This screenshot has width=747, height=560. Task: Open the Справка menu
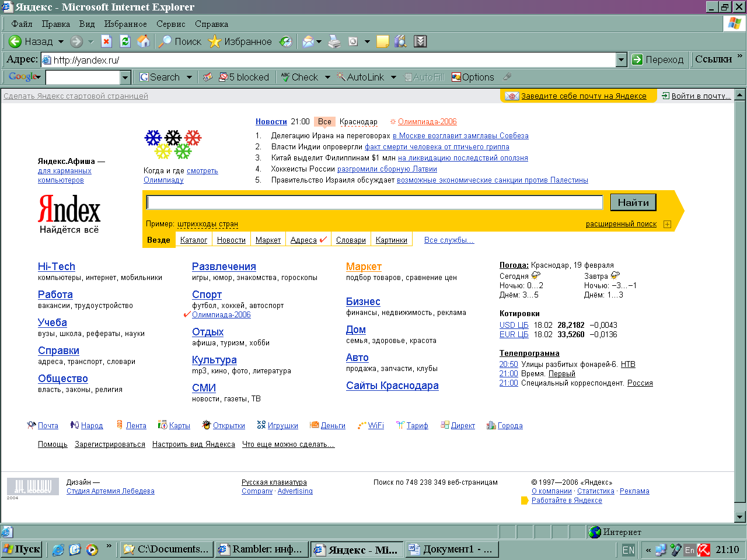click(211, 24)
